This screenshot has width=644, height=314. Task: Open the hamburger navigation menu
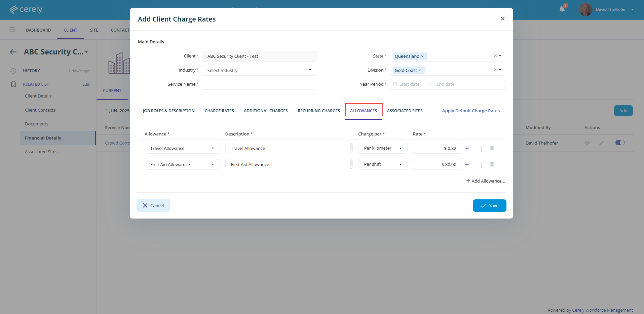12,30
